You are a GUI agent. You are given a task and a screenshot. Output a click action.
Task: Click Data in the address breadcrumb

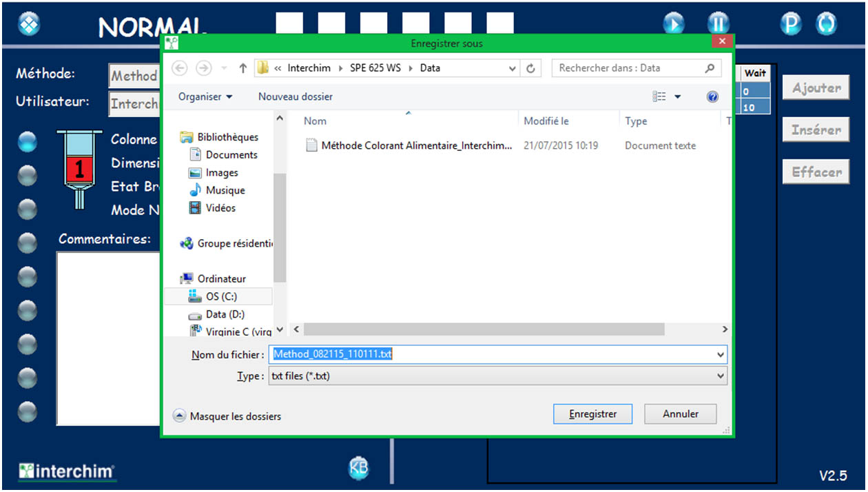tap(430, 68)
